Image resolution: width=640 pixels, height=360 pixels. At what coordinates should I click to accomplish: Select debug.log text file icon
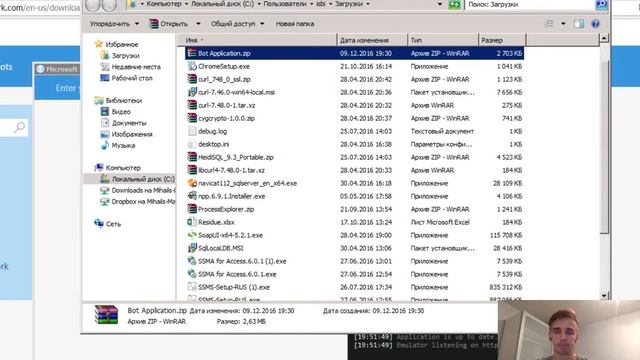point(192,131)
